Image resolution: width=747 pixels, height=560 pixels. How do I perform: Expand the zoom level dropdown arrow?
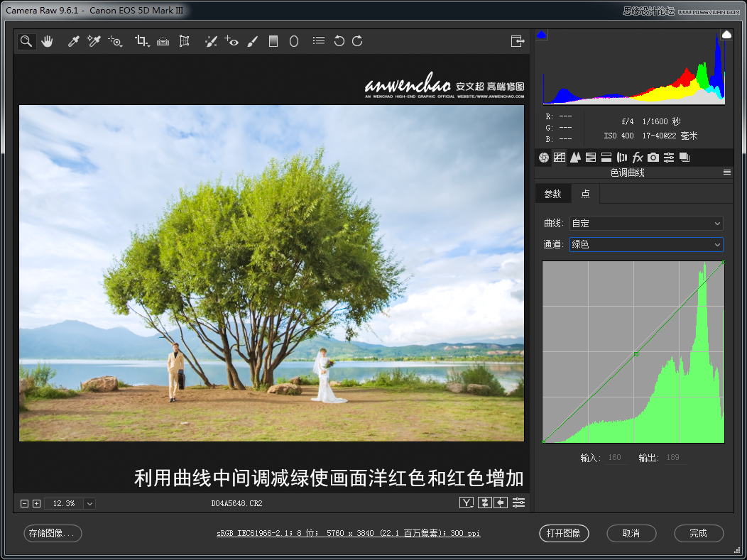(89, 503)
